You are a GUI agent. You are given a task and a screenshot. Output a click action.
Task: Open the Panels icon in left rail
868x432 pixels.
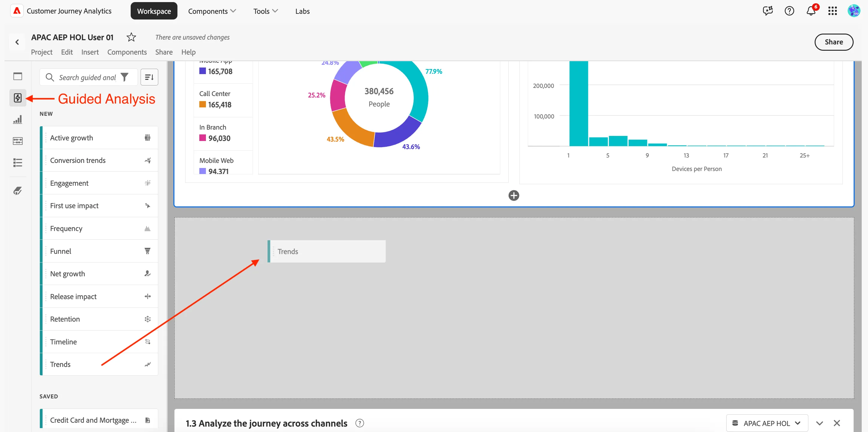coord(17,76)
